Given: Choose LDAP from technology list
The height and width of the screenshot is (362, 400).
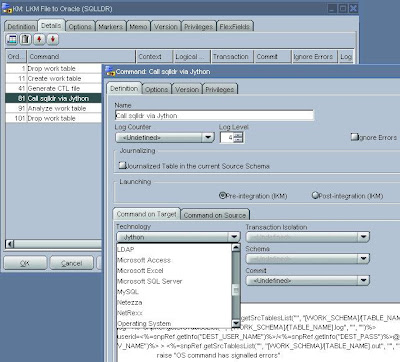Looking at the screenshot, I should pyautogui.click(x=174, y=249).
